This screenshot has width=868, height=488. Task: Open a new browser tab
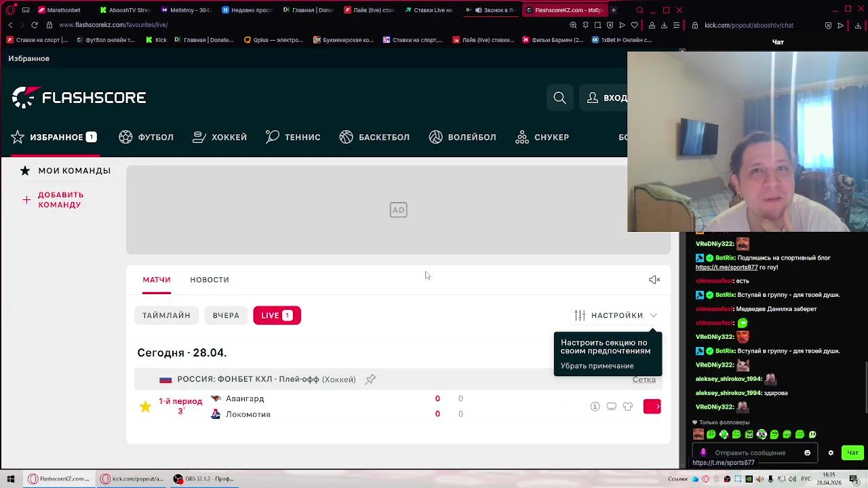(614, 10)
